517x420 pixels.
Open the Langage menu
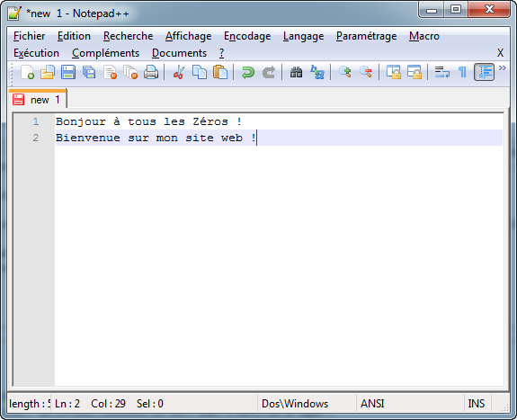[x=303, y=36]
